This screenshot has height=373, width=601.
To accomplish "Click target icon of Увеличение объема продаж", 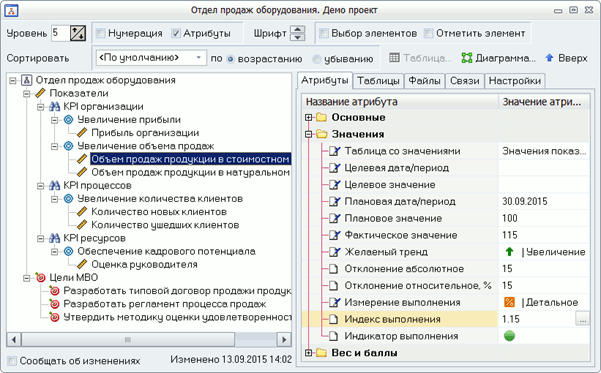I will point(68,146).
